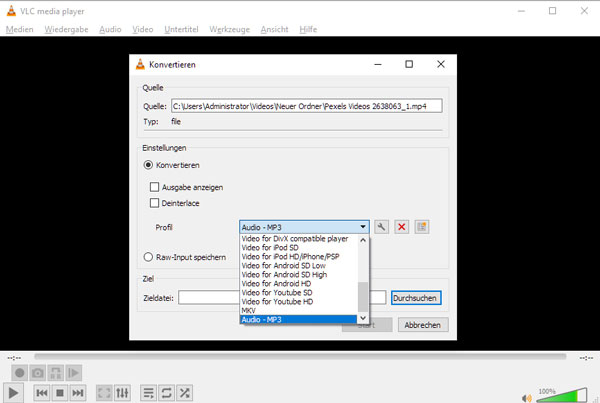600x403 pixels.
Task: Enable 'Ausgabe anzeigen' checkbox
Action: [154, 187]
